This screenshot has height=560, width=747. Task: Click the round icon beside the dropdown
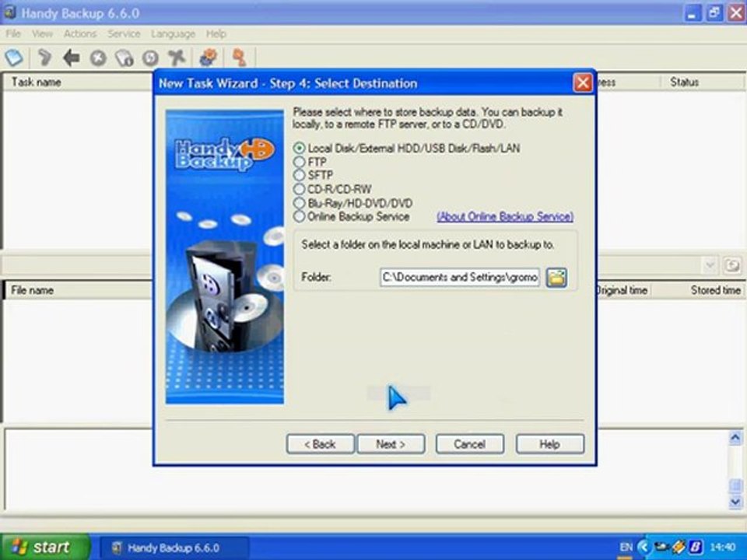pos(732,264)
